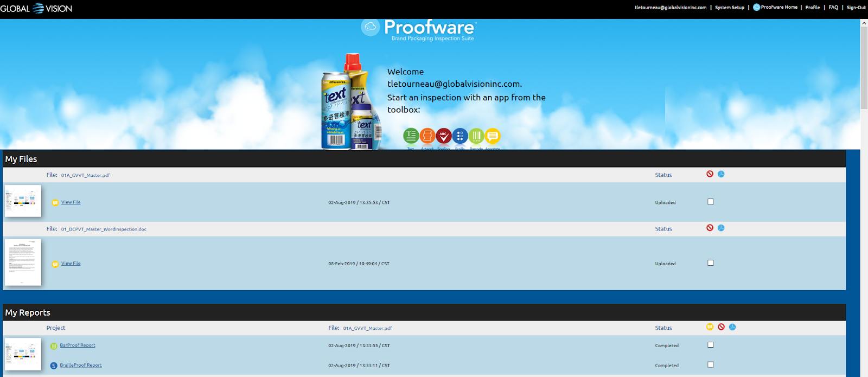Open the FAQ page
The width and height of the screenshot is (868, 377).
[833, 8]
